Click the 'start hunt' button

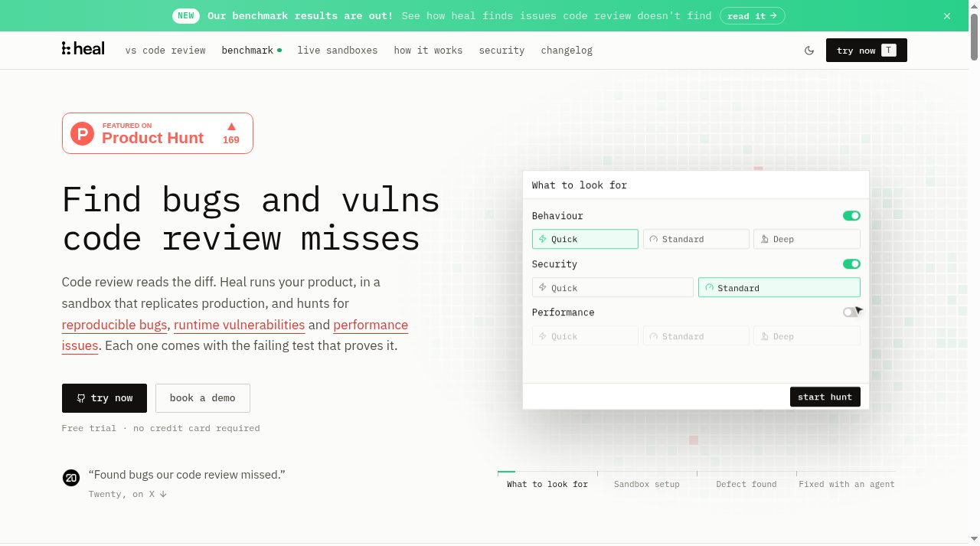pyautogui.click(x=825, y=397)
